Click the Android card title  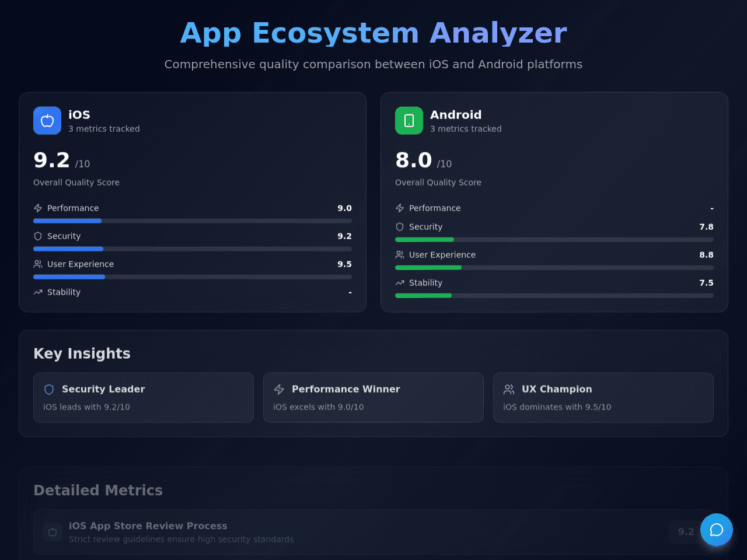tap(456, 115)
